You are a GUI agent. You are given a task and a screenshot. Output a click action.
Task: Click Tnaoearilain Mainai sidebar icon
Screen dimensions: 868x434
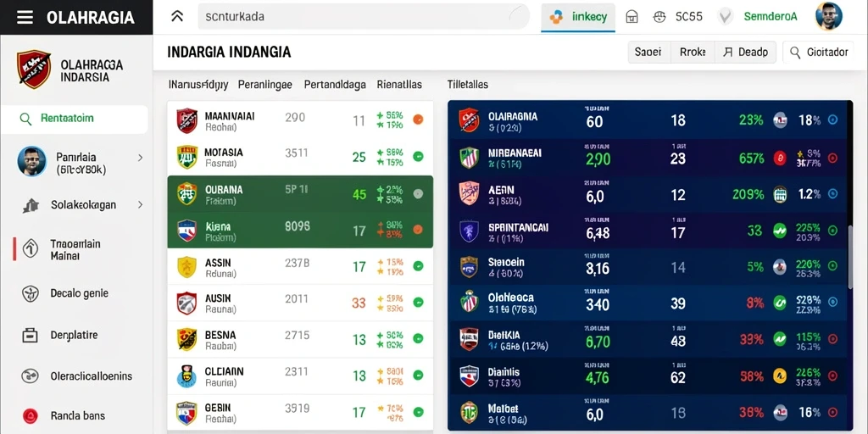point(30,249)
